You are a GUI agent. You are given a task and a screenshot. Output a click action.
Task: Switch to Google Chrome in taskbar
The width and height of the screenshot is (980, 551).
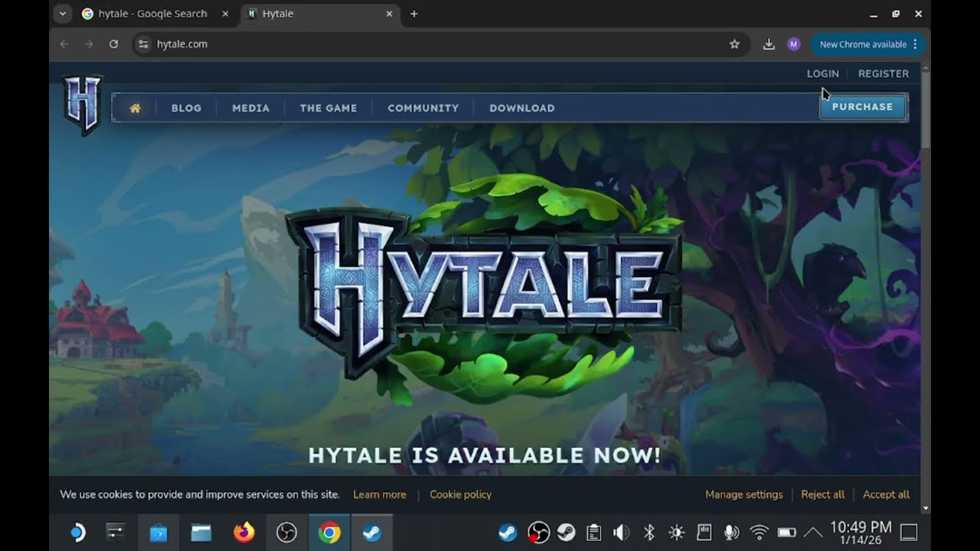click(x=330, y=532)
